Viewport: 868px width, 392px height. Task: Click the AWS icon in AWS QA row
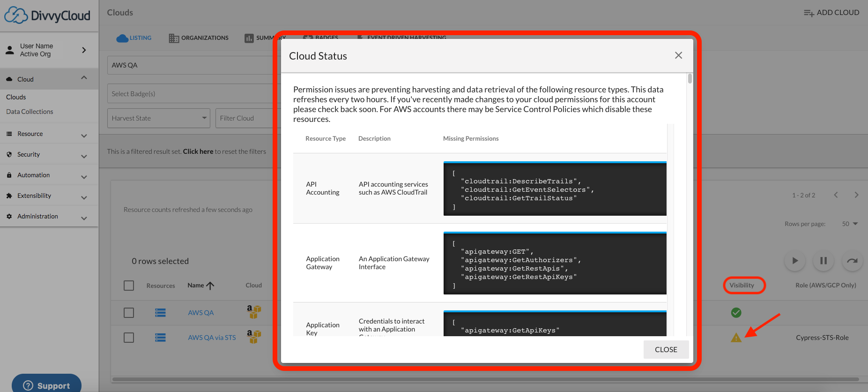pos(254,311)
